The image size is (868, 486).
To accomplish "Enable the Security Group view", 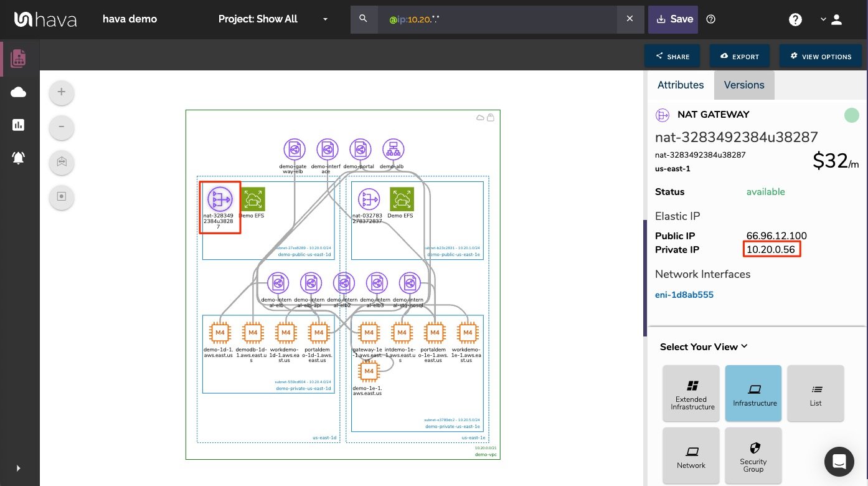I will click(753, 455).
